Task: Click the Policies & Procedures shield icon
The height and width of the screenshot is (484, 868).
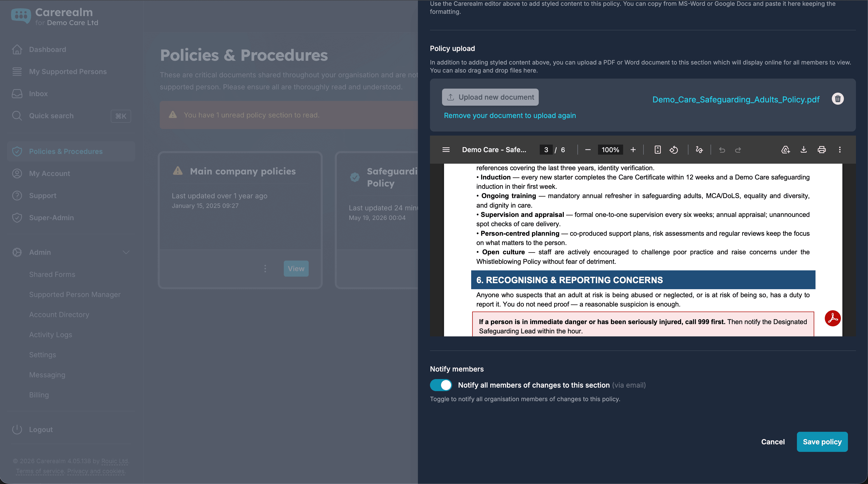Action: click(x=17, y=151)
